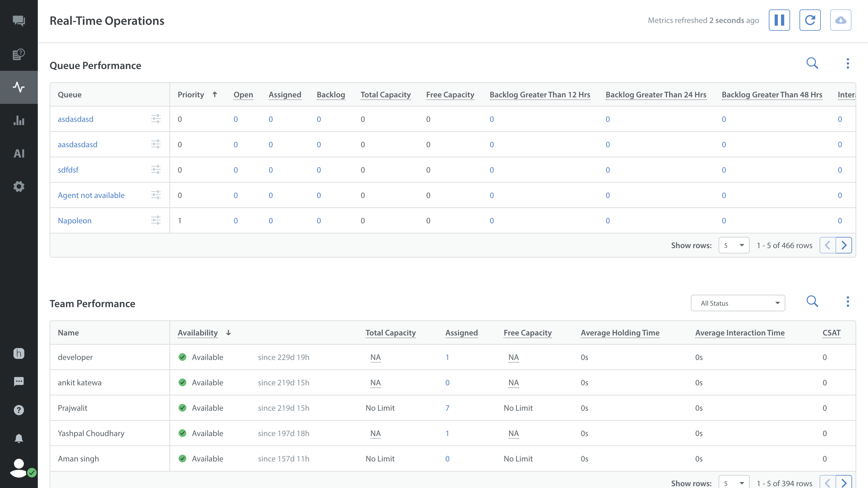Open AI section in sidebar
The height and width of the screenshot is (488, 868).
[x=19, y=154]
